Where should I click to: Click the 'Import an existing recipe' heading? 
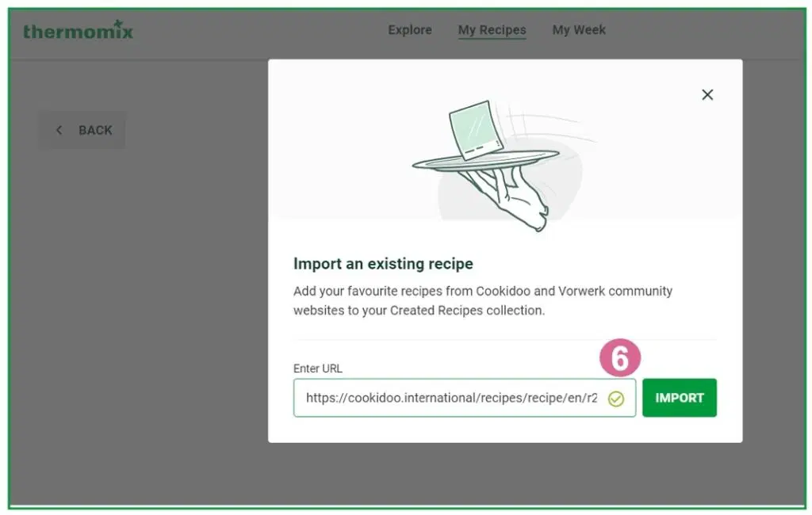383,264
